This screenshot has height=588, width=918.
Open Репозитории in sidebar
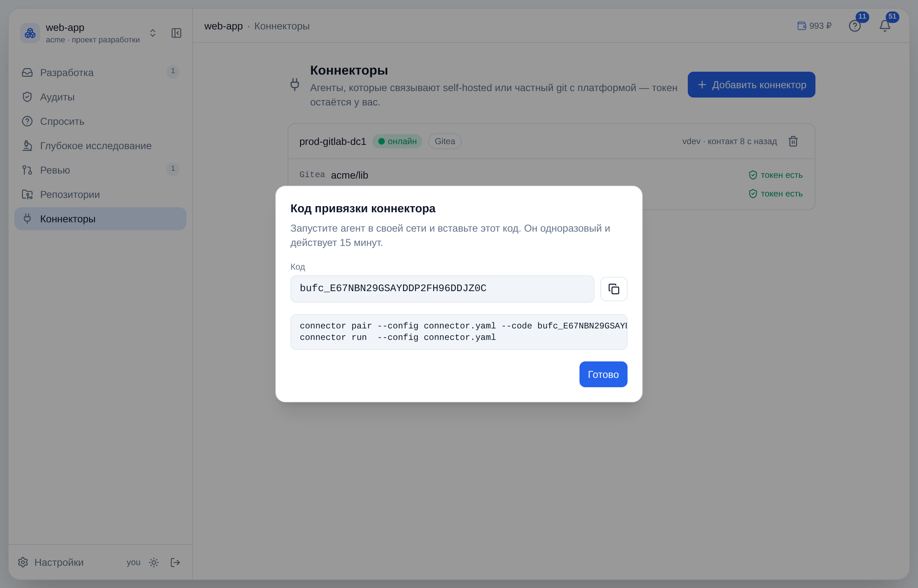coord(100,194)
